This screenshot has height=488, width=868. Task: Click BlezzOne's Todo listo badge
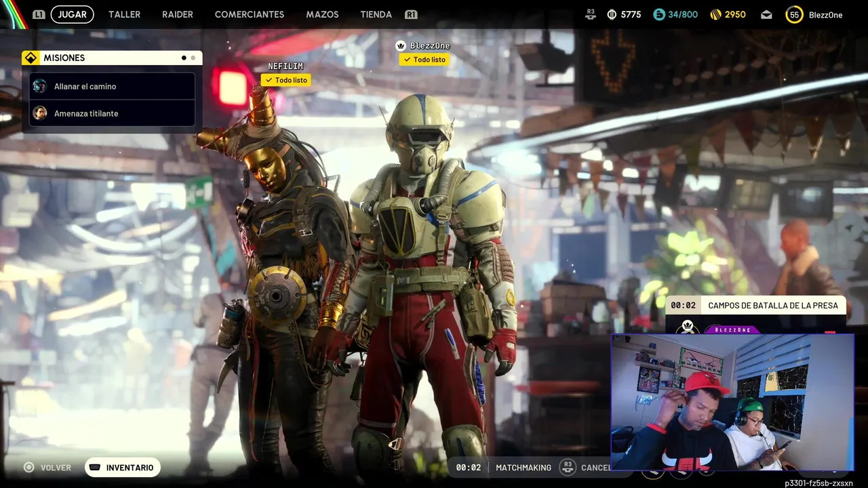(x=424, y=60)
